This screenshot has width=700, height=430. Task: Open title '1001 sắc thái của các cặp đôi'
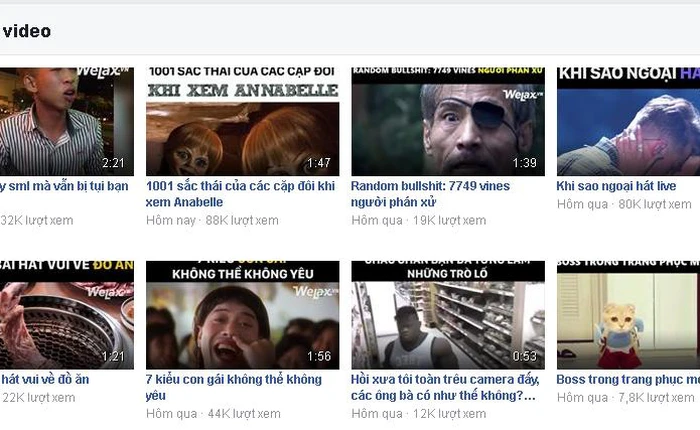[240, 194]
